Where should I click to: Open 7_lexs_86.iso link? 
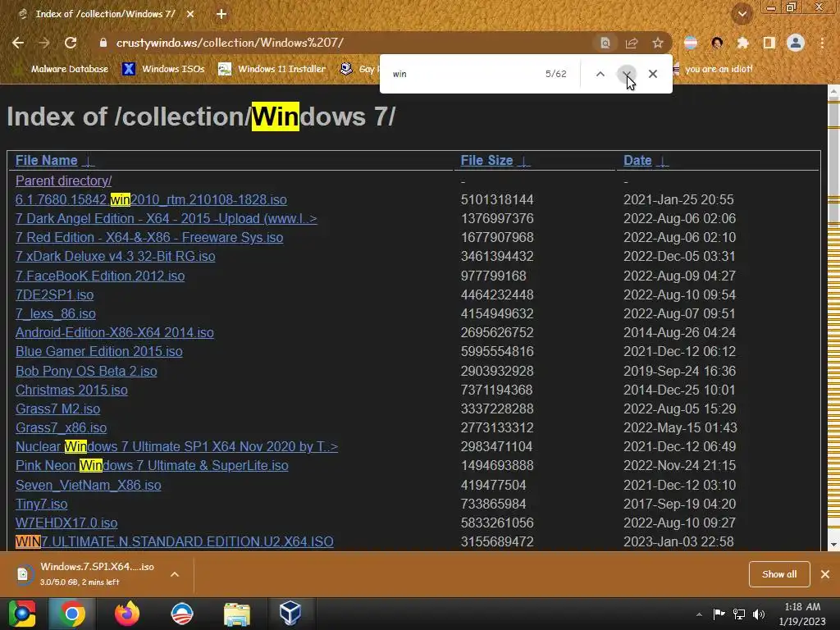point(56,313)
